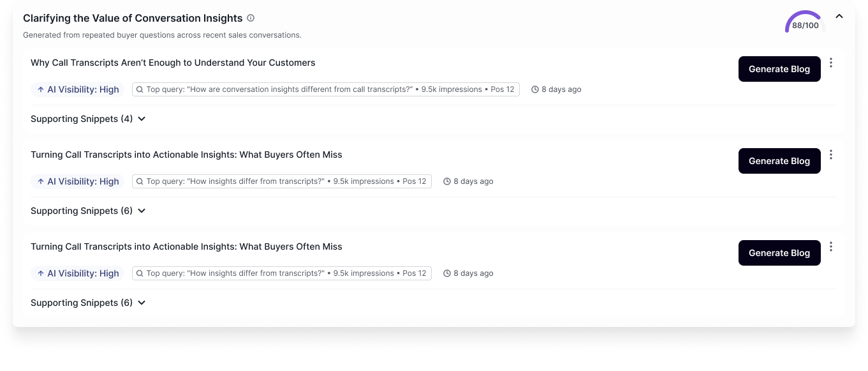
Task: Open the bottom card's "Turning Call Transcripts" title
Action: [x=186, y=246]
